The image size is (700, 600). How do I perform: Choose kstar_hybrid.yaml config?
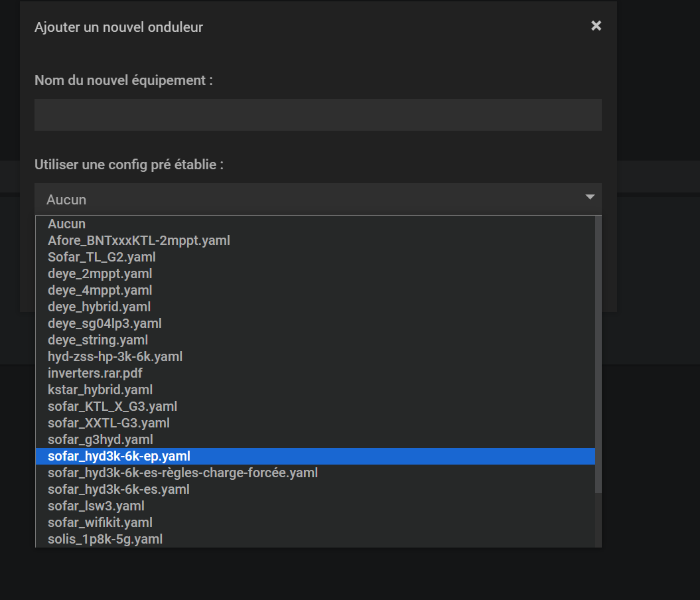point(100,390)
